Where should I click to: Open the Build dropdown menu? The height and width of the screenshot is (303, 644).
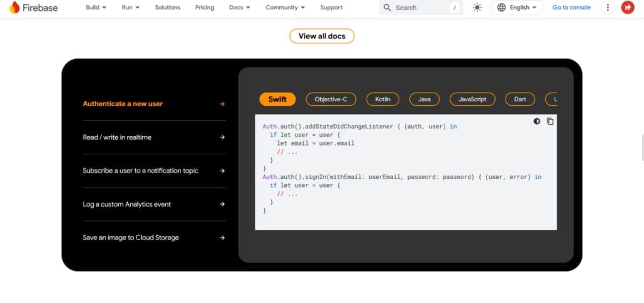96,8
